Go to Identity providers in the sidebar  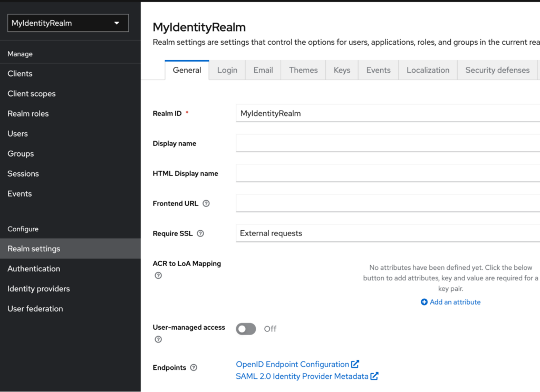coord(70,288)
